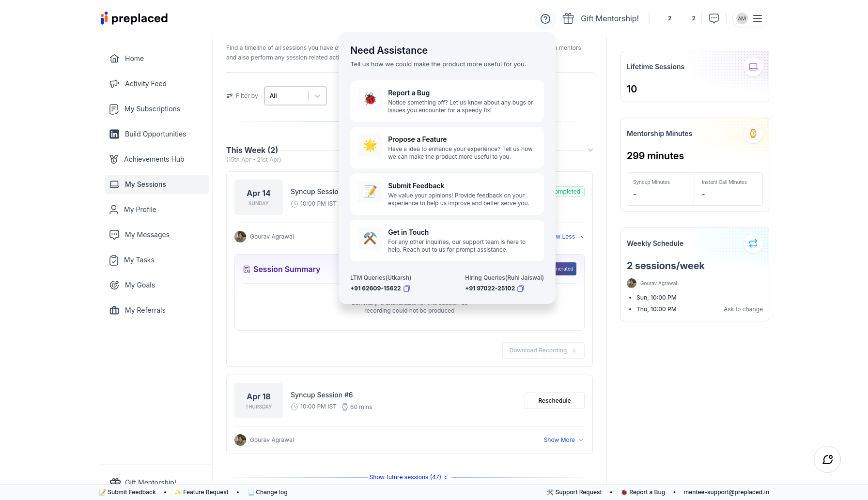Click the Report a Bug ladybug icon
Screen dimensions: 868x500
370,99
